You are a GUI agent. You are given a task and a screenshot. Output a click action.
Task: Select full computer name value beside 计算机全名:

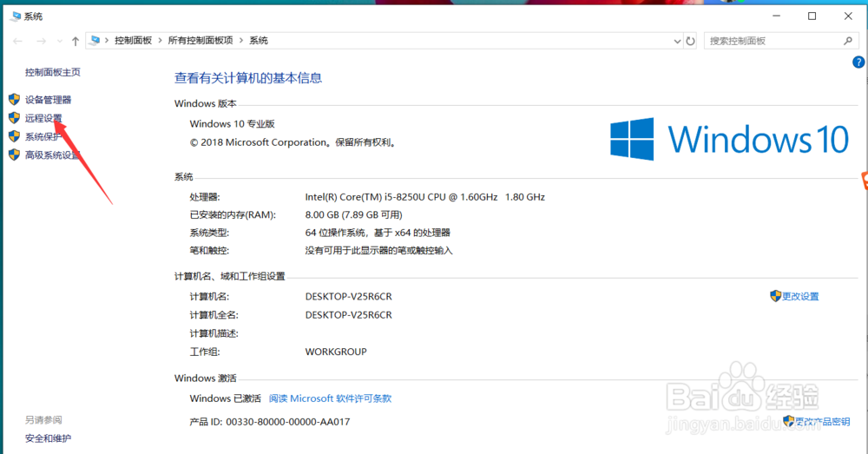point(348,315)
